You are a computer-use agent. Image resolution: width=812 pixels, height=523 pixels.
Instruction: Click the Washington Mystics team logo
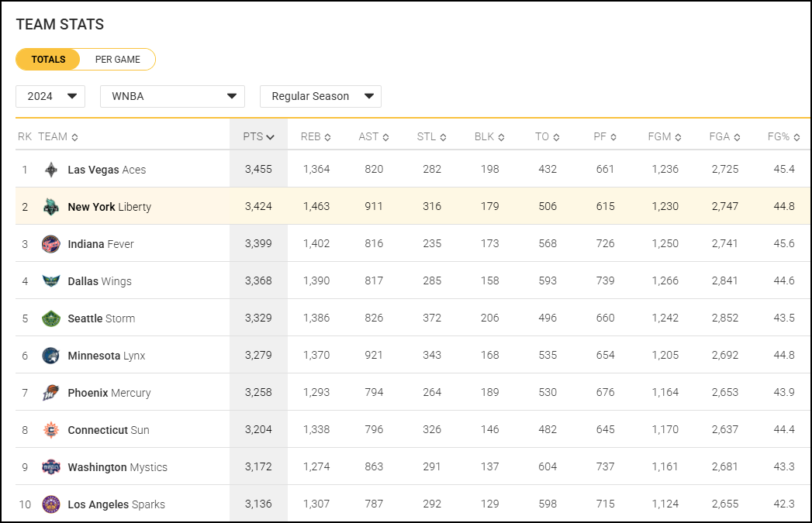coord(50,467)
